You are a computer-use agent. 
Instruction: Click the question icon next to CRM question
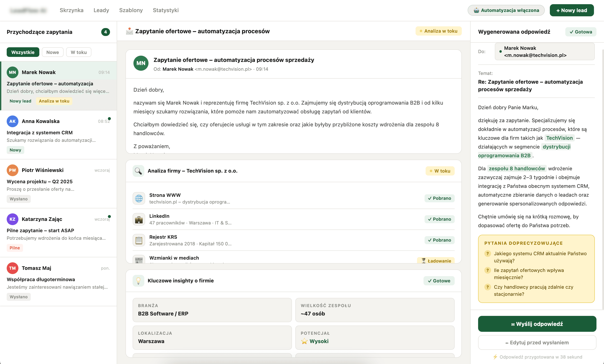point(487,254)
